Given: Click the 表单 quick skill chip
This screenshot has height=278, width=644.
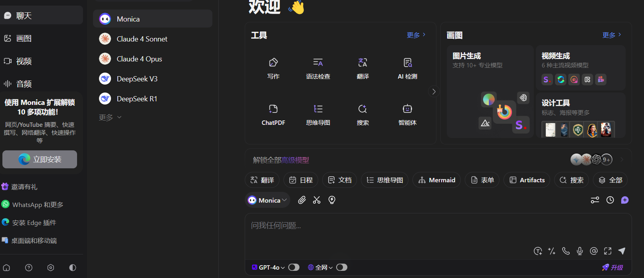Looking at the screenshot, I should pyautogui.click(x=482, y=180).
